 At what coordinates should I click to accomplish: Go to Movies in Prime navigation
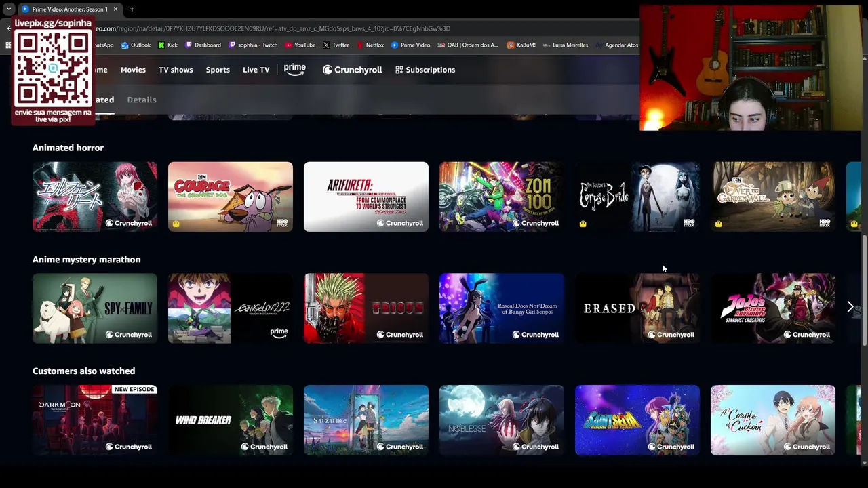coord(133,70)
